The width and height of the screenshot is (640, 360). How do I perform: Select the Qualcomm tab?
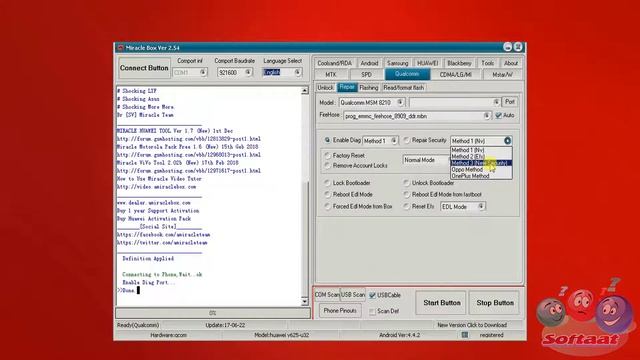click(x=407, y=74)
